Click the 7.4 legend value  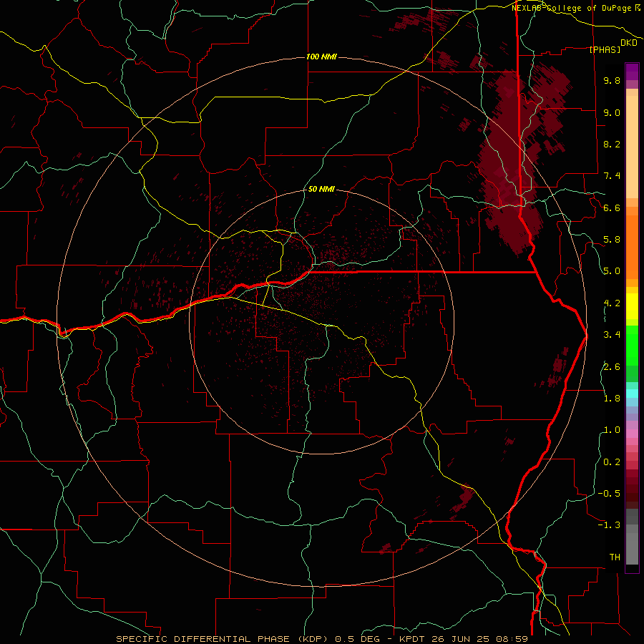pos(612,176)
